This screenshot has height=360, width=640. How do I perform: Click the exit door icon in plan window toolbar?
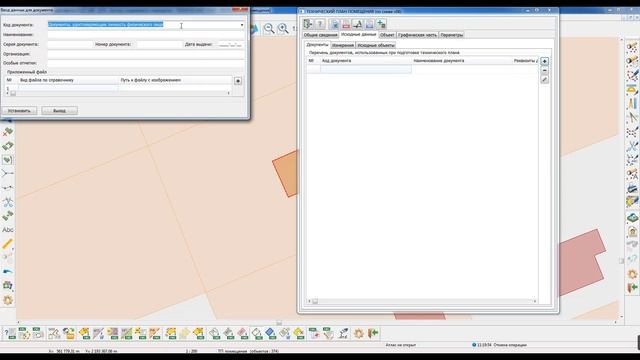308,24
